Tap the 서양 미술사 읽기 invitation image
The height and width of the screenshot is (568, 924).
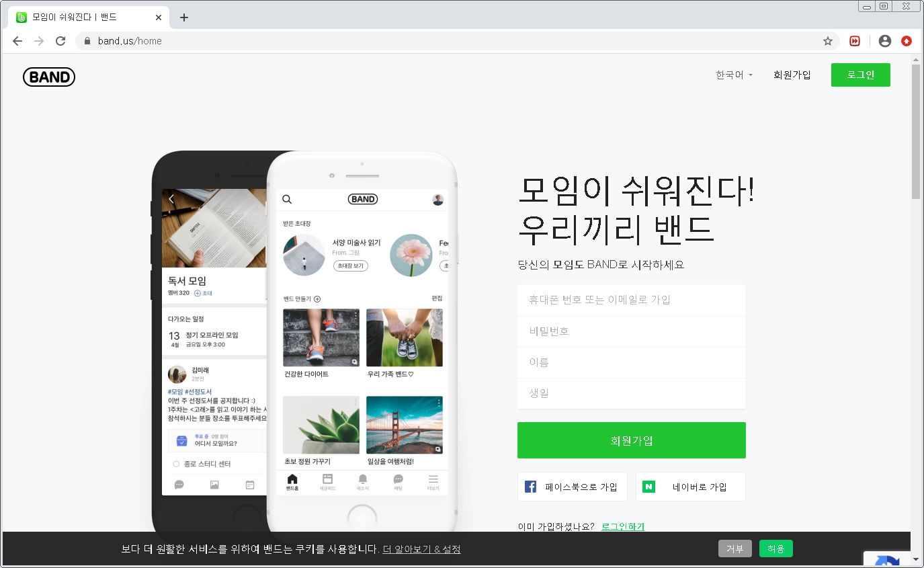coord(304,255)
